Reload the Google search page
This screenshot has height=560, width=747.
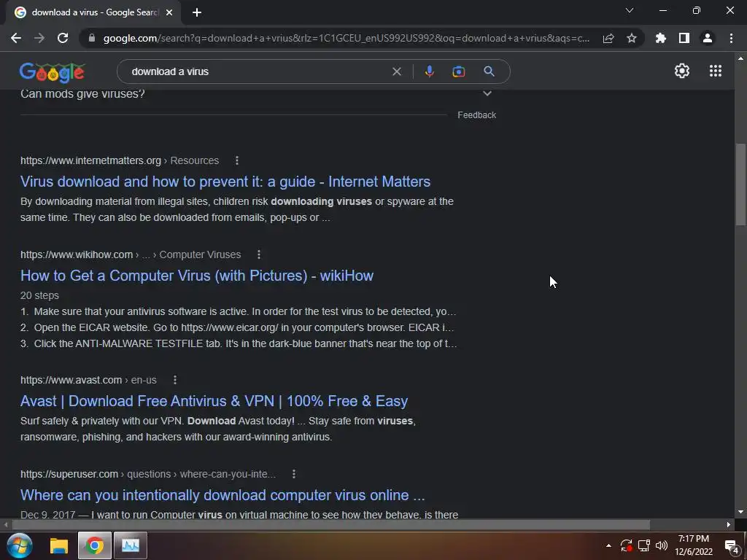63,38
